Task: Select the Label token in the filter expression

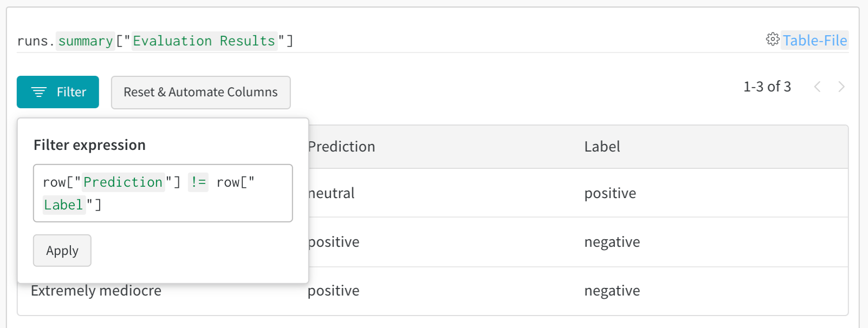Action: (x=63, y=205)
